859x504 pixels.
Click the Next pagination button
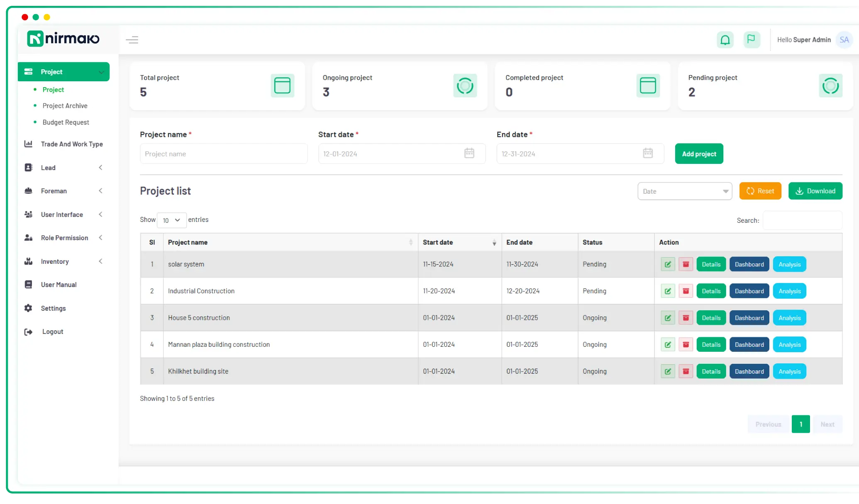point(827,424)
